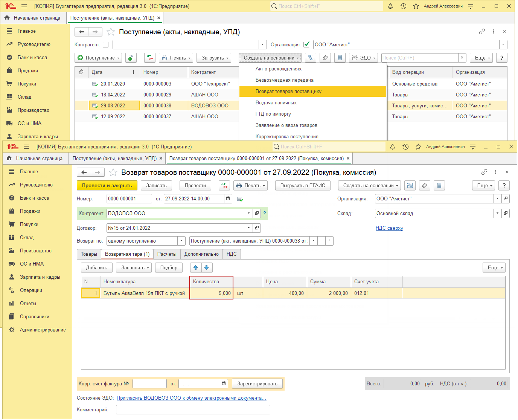This screenshot has width=518, height=420.
Task: Open the Заполнить dropdown
Action: pos(134,267)
